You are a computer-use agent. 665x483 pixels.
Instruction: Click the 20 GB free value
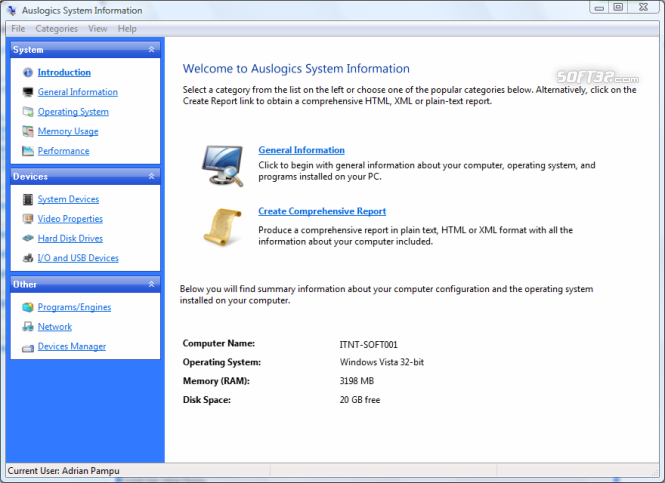click(x=360, y=400)
